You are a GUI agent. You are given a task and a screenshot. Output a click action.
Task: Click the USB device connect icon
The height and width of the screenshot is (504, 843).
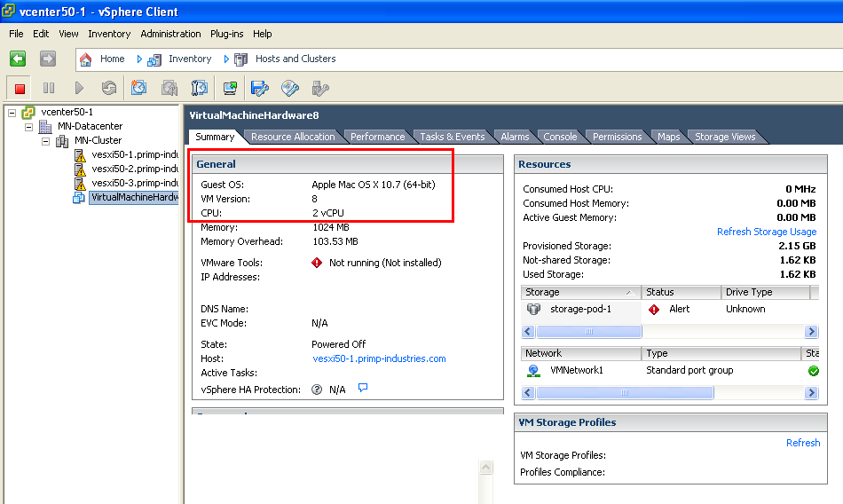[x=320, y=88]
